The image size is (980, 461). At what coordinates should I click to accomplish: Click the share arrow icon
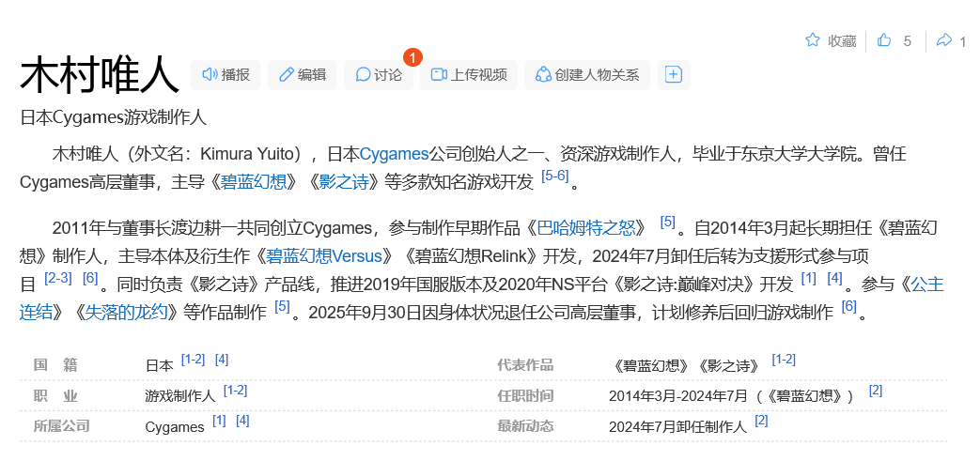tap(943, 40)
